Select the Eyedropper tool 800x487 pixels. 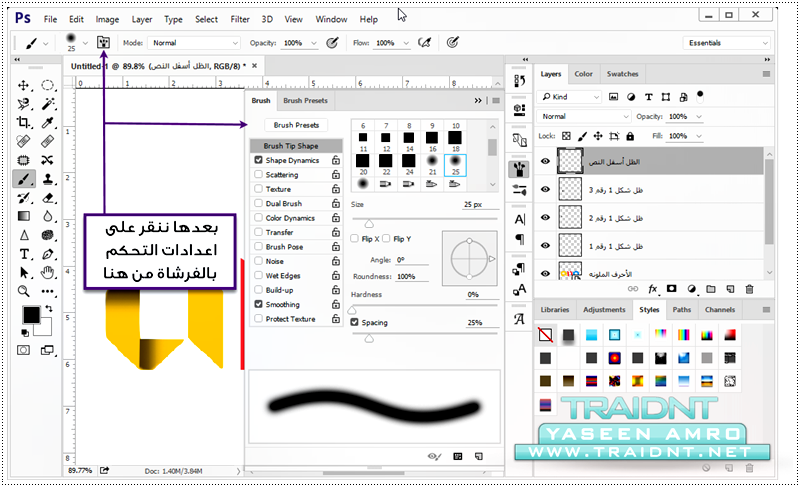47,122
